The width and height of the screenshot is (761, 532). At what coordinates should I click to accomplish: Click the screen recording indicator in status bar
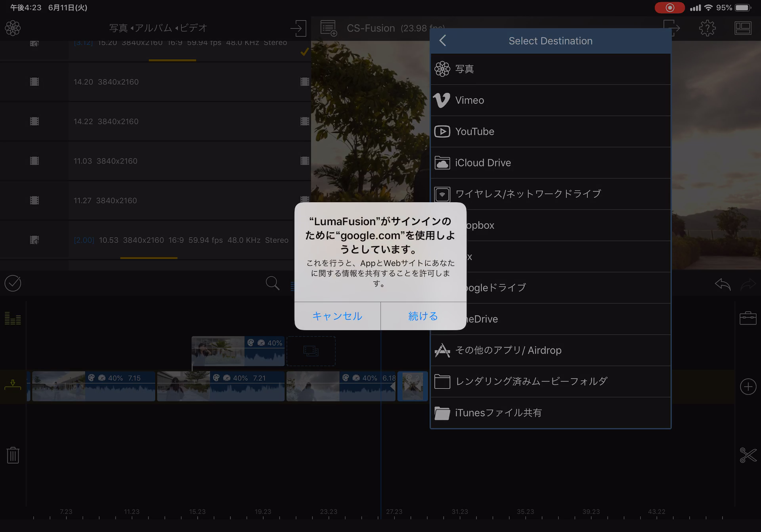[x=669, y=8]
